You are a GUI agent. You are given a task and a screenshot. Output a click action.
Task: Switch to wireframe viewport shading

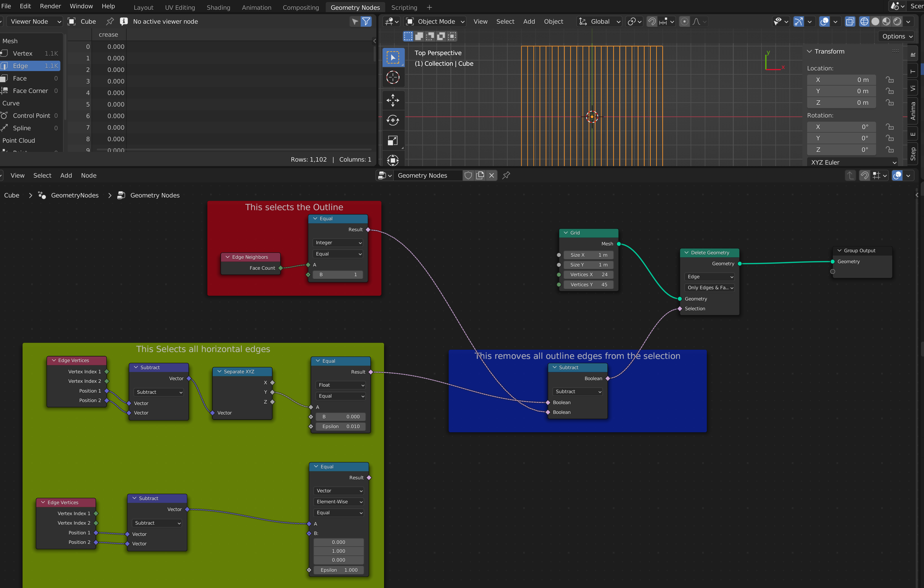coord(864,22)
